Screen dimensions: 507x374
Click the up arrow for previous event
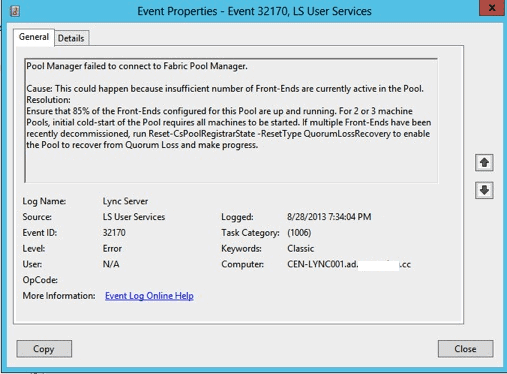(x=484, y=163)
